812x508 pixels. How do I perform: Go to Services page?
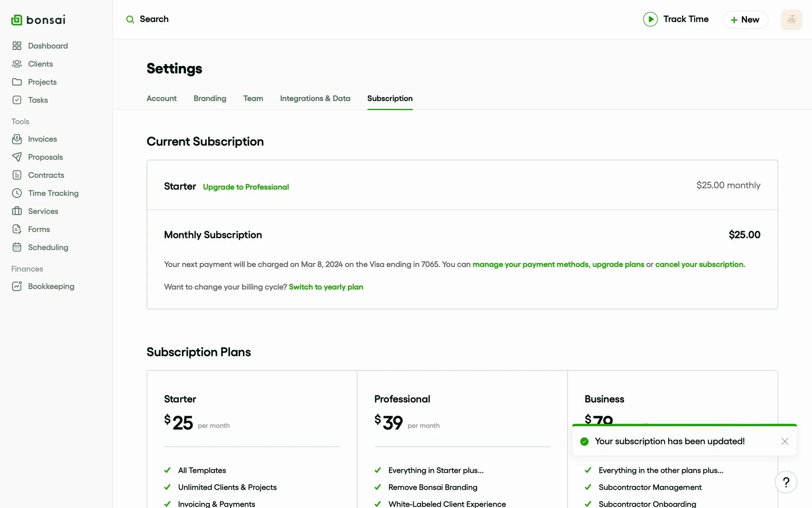click(43, 211)
